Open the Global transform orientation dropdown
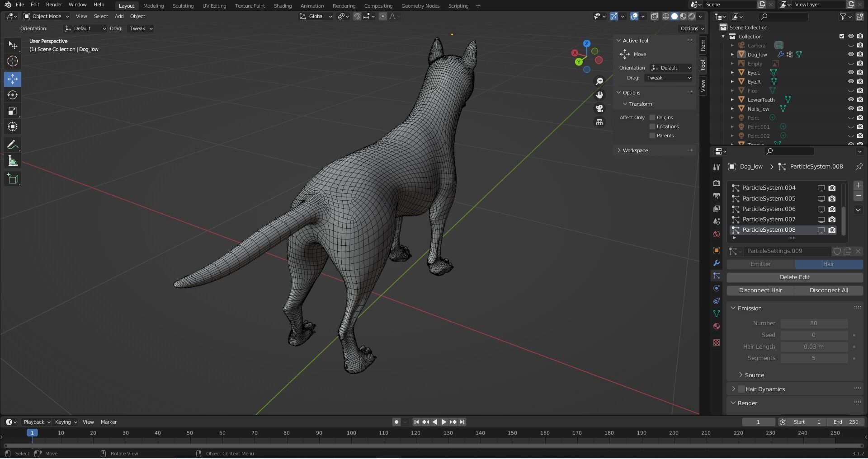 (316, 16)
